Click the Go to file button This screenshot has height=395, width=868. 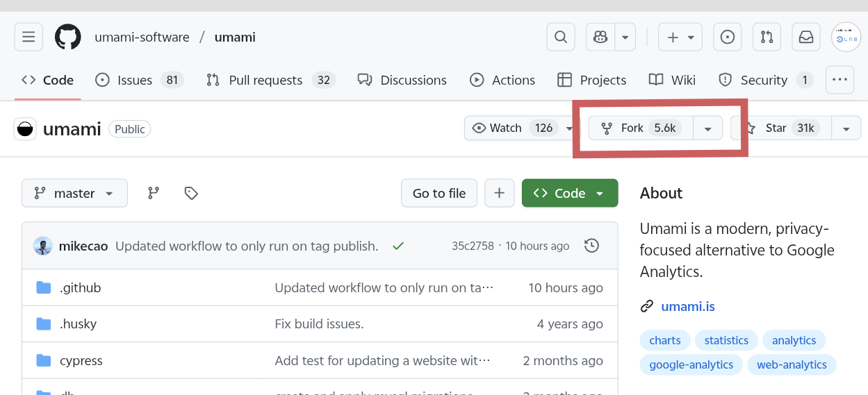(x=439, y=193)
